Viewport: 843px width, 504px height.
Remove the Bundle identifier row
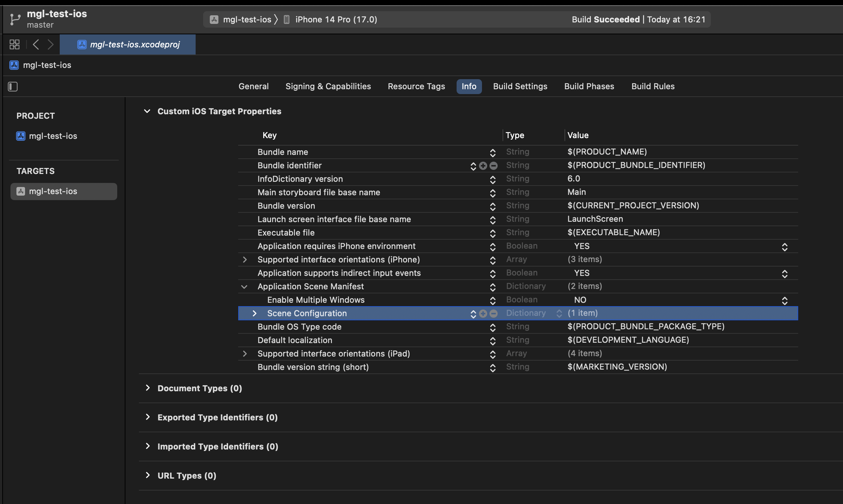click(x=494, y=166)
